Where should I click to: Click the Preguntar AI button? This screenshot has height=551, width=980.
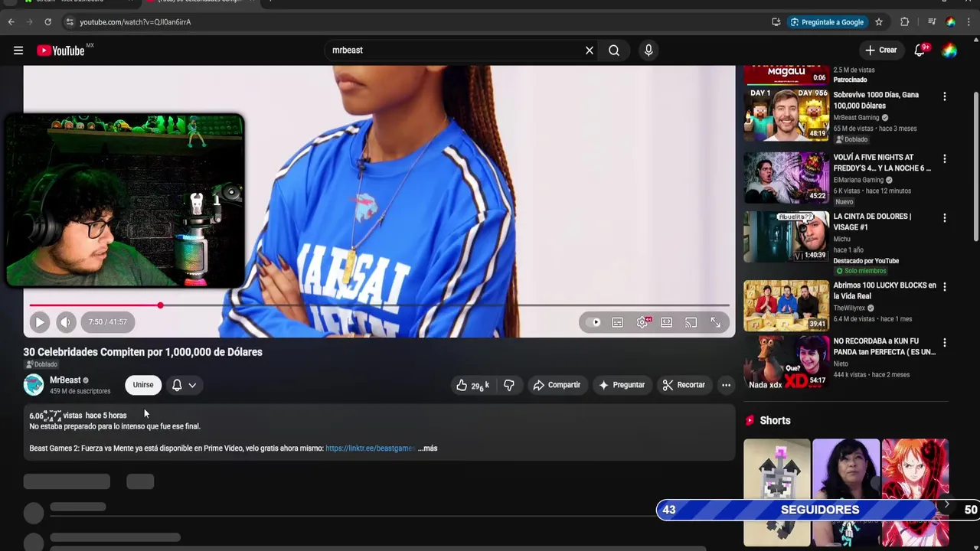(622, 385)
